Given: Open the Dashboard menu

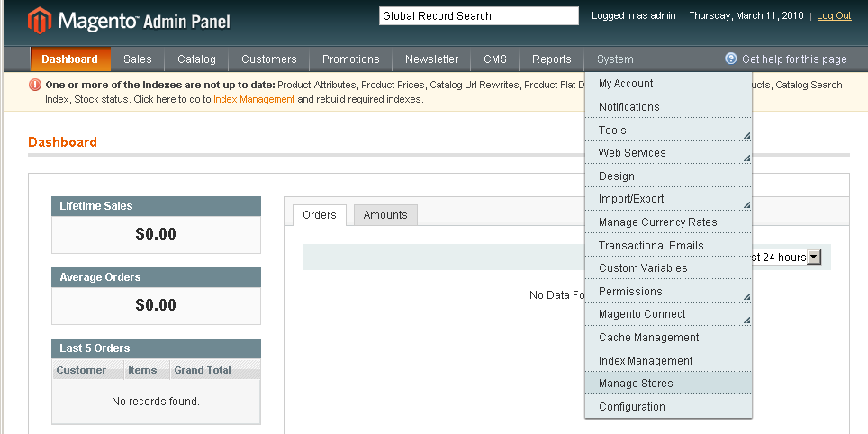Looking at the screenshot, I should [x=69, y=59].
